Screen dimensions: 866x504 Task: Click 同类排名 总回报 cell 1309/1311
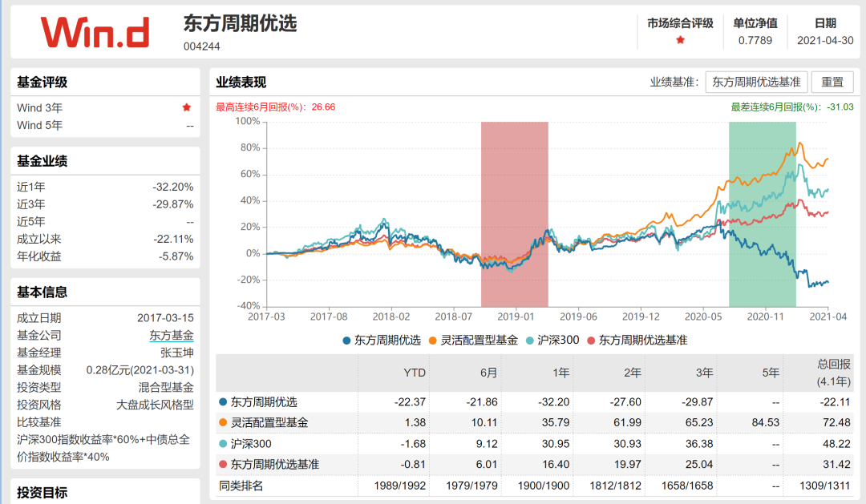point(824,486)
